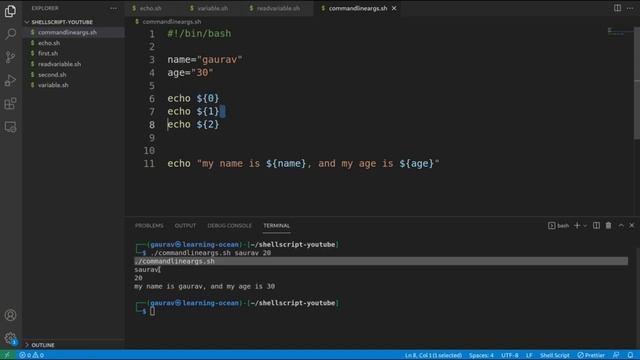Image resolution: width=640 pixels, height=360 pixels.
Task: Open the Output panel tab
Action: click(185, 226)
